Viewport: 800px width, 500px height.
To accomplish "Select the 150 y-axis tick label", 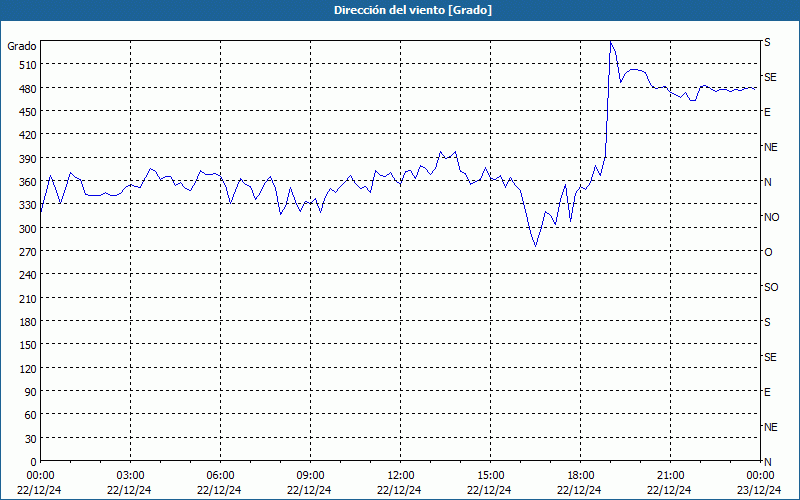I will [27, 345].
